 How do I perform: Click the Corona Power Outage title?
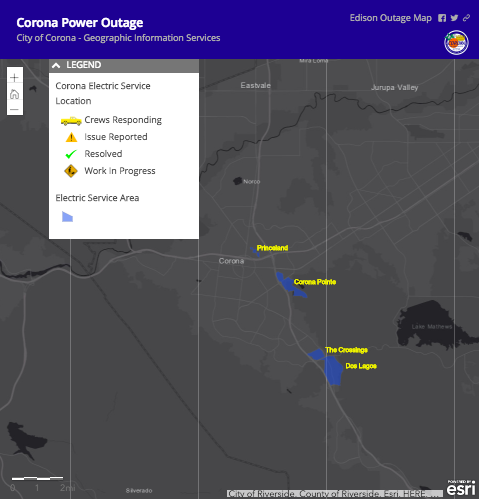click(80, 23)
